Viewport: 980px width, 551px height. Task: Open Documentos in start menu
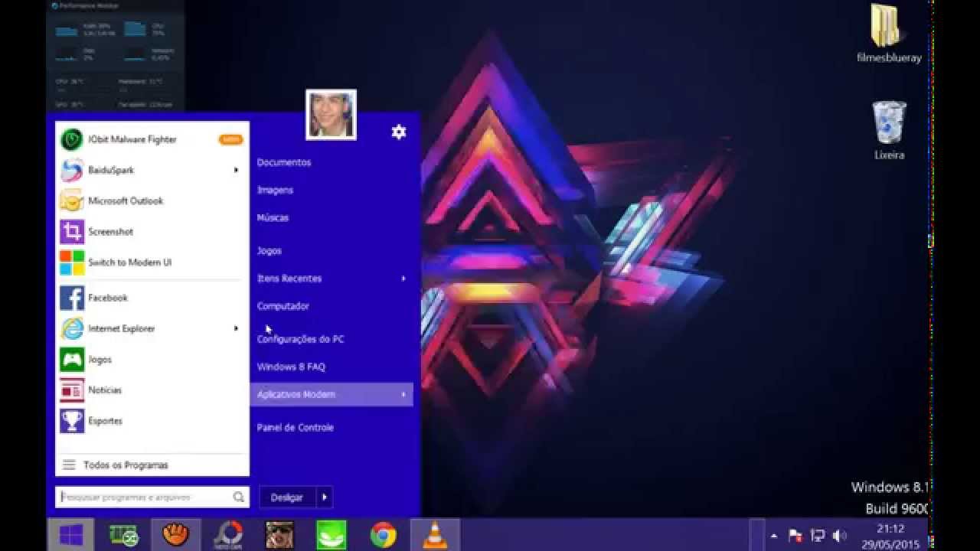[284, 162]
